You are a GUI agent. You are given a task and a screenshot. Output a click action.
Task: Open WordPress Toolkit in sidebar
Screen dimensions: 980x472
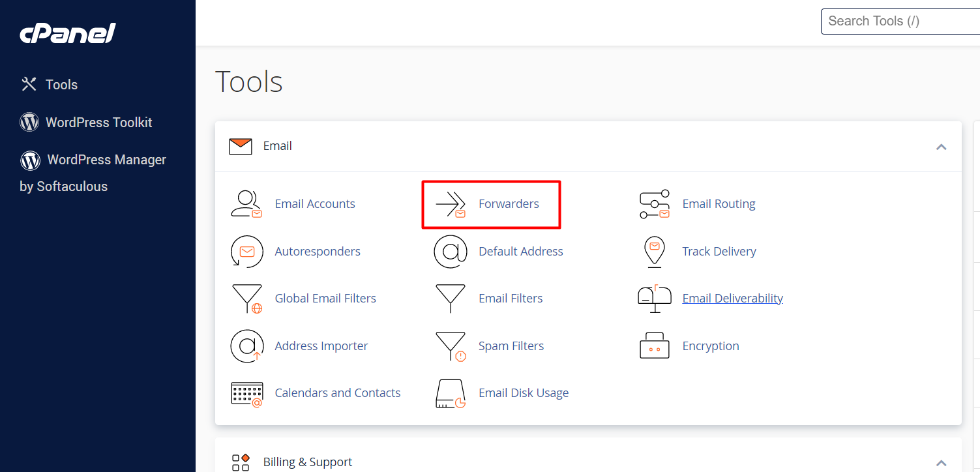(98, 123)
